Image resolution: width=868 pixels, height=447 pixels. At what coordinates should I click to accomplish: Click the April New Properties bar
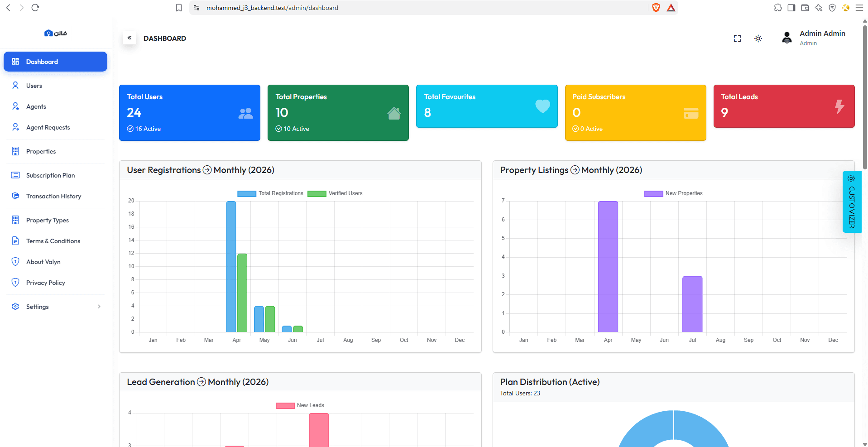point(608,267)
